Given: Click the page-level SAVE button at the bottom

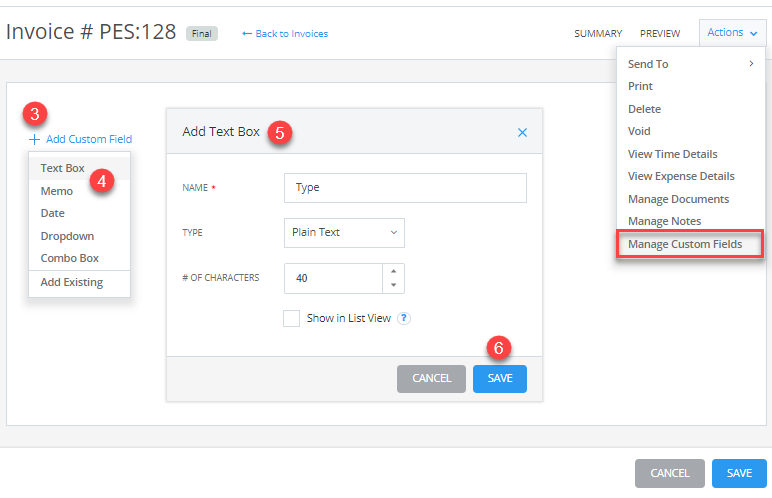Looking at the screenshot, I should tap(739, 473).
